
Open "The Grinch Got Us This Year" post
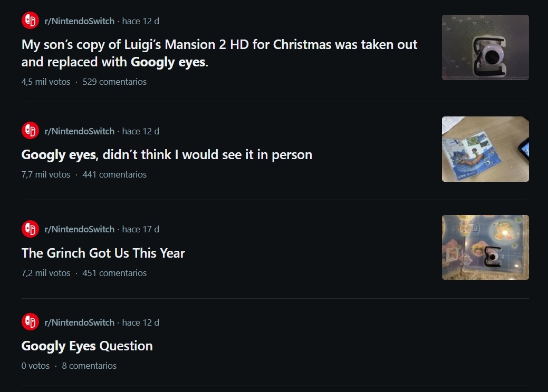point(103,253)
